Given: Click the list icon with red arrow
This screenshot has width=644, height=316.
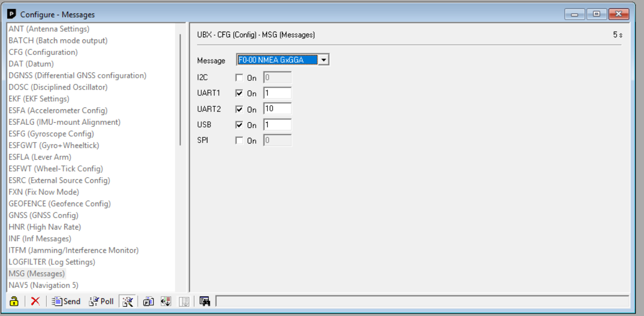Looking at the screenshot, I should click(166, 301).
